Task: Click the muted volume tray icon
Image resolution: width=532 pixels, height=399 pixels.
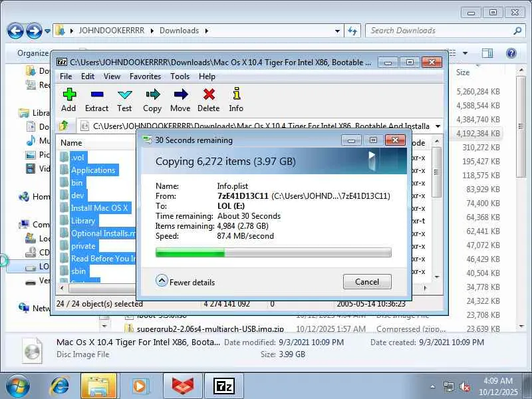Action: coord(464,386)
